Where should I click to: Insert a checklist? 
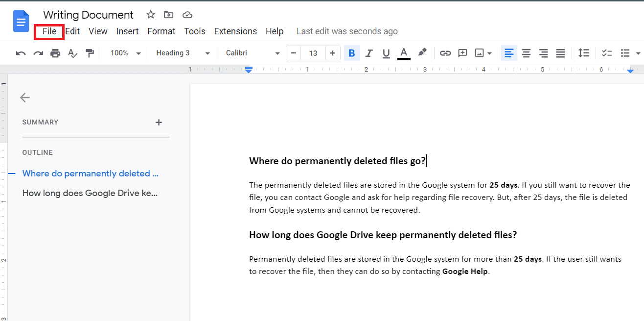607,53
